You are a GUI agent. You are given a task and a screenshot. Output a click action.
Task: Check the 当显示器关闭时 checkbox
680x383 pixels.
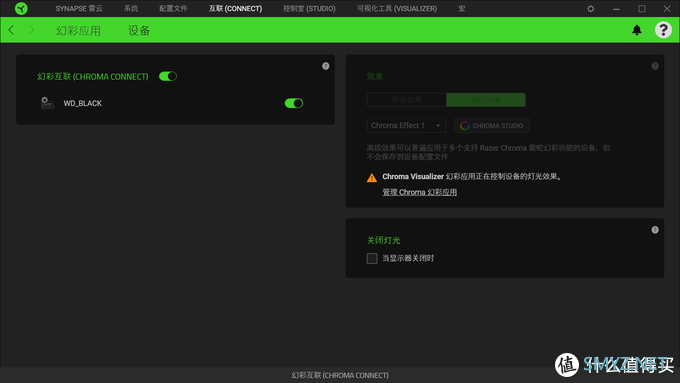(x=372, y=259)
